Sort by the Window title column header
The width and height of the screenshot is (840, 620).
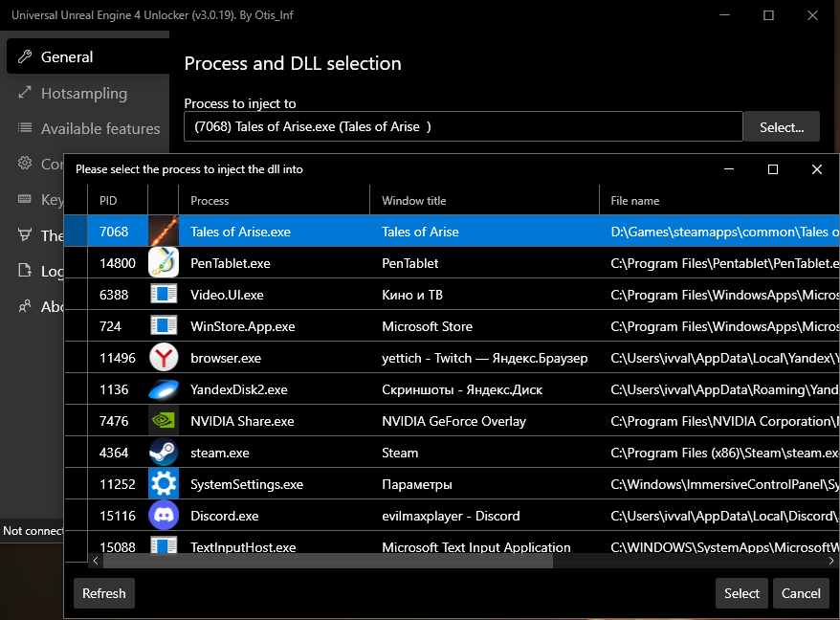coord(484,200)
